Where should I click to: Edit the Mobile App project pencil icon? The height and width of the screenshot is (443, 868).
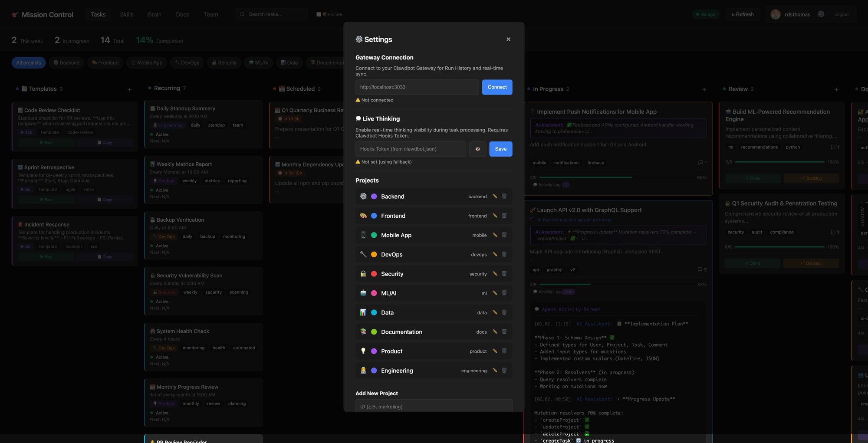tap(495, 235)
